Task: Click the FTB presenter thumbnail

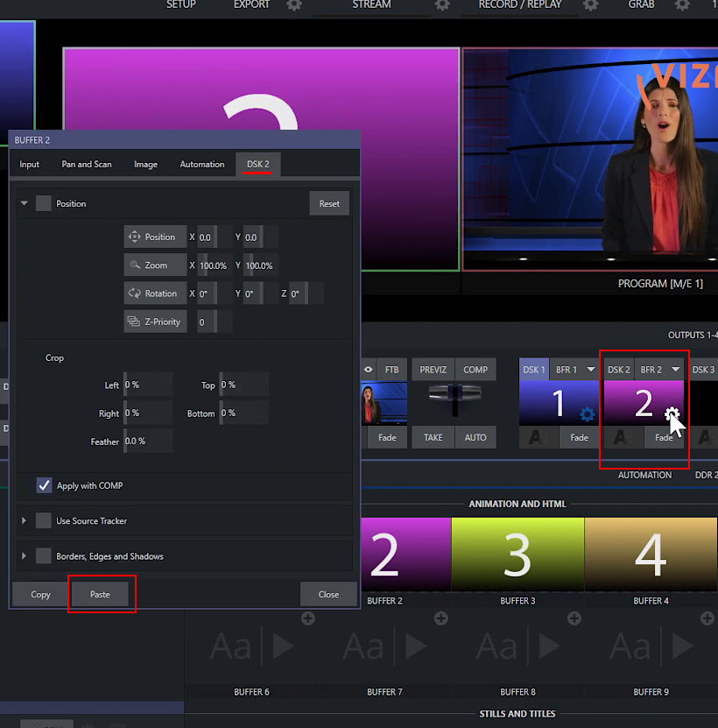Action: coord(384,402)
